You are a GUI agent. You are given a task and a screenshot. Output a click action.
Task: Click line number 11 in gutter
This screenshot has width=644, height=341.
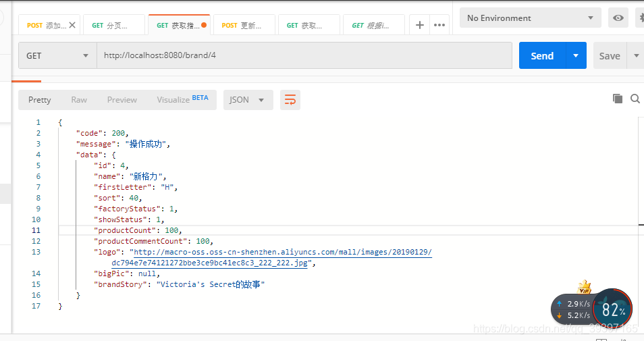[x=36, y=230]
